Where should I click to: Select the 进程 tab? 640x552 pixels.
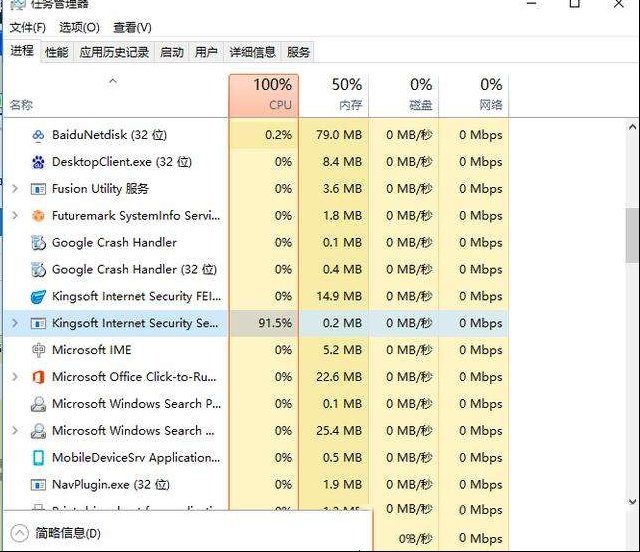click(x=22, y=51)
